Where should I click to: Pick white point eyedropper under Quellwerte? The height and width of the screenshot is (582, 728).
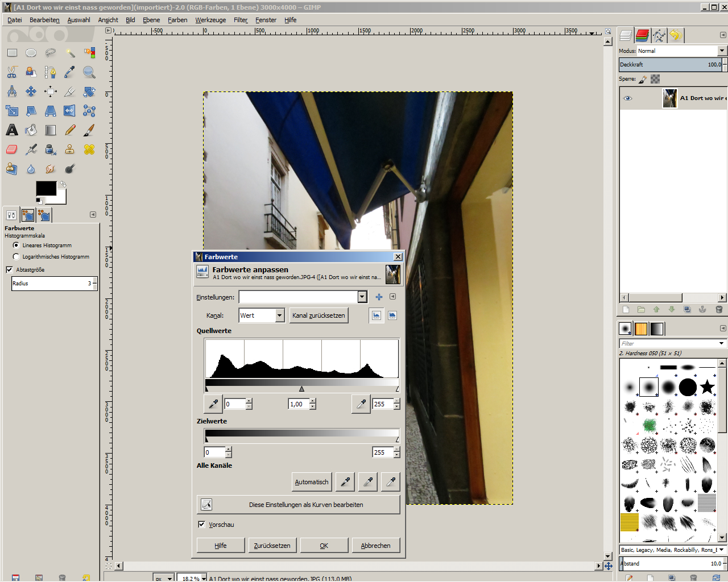click(x=361, y=404)
